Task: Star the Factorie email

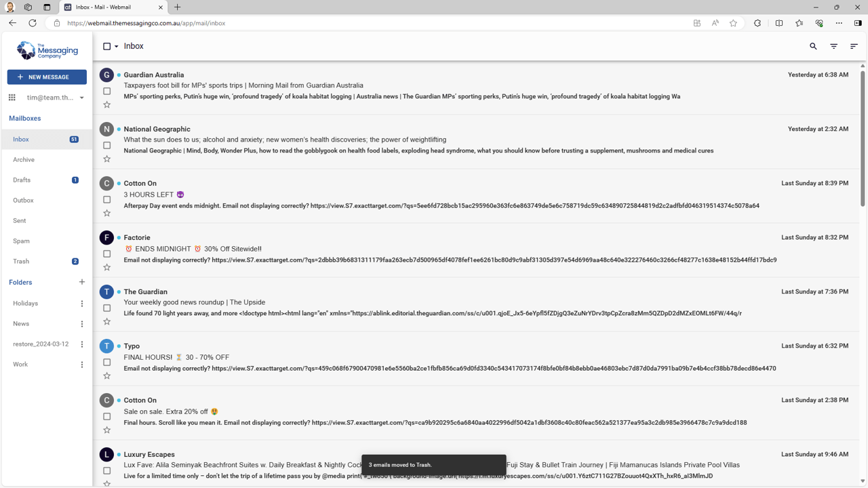Action: click(106, 267)
